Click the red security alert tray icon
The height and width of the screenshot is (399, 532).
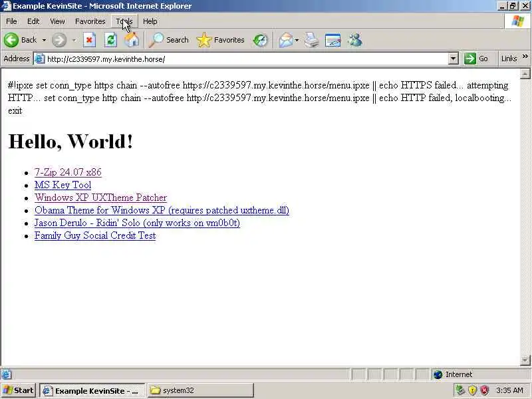click(x=485, y=390)
